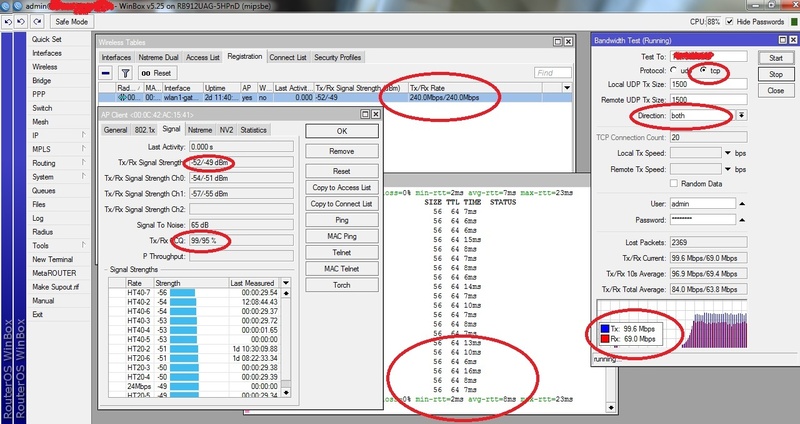Screen dimensions: 800x424
Task: Collapse the Password field arrow
Action: [742, 220]
